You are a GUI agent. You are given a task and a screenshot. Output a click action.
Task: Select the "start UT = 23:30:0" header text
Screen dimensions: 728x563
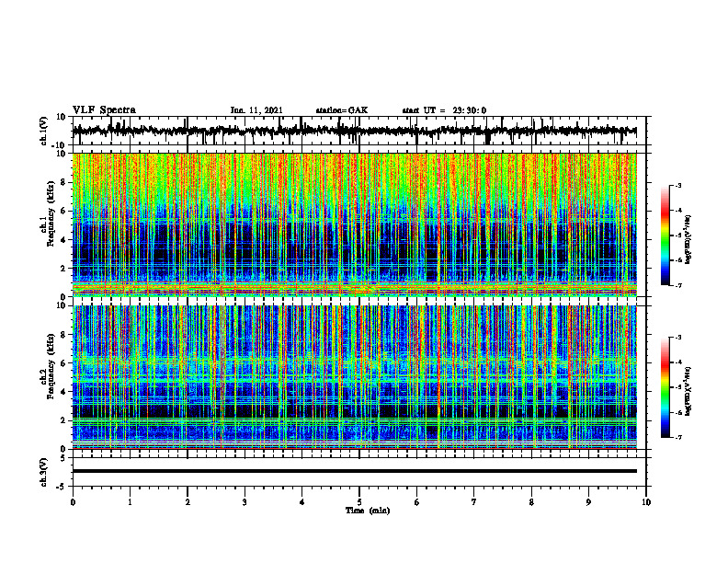pos(444,110)
